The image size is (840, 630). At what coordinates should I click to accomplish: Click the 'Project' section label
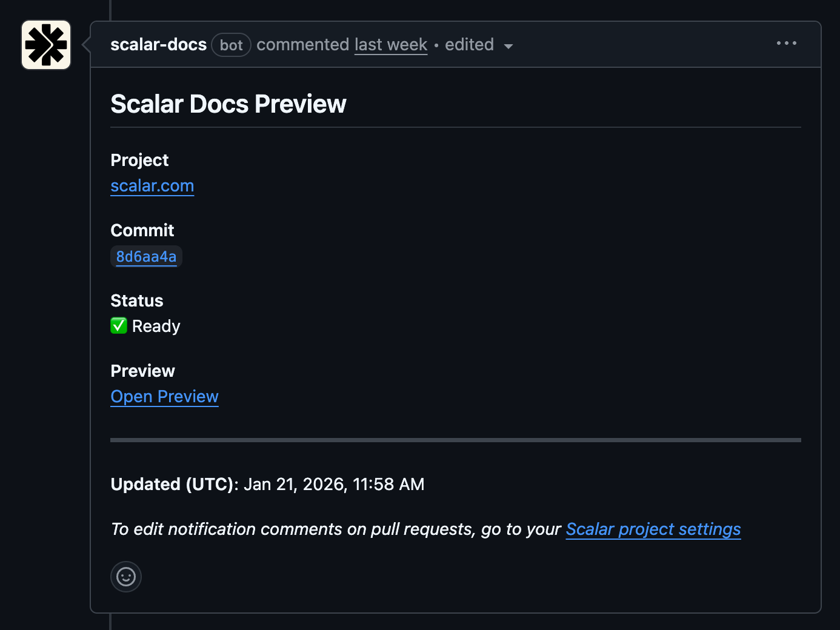coord(139,160)
